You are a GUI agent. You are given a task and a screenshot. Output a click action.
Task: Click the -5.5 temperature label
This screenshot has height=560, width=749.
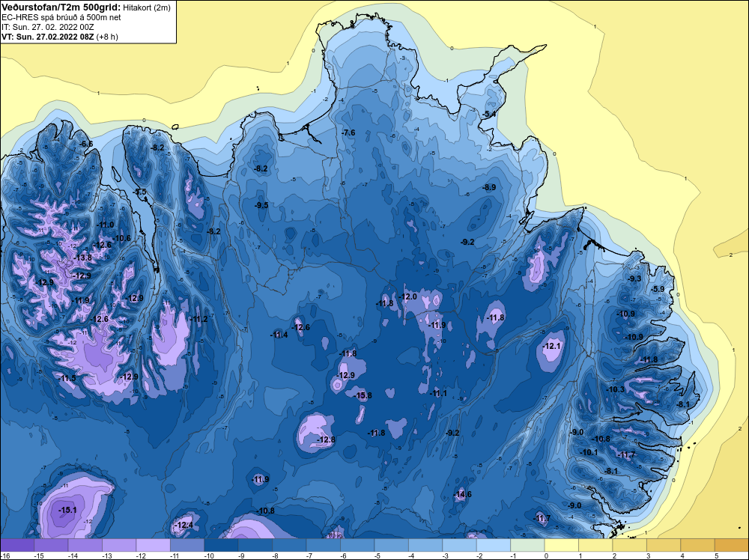tap(140, 192)
